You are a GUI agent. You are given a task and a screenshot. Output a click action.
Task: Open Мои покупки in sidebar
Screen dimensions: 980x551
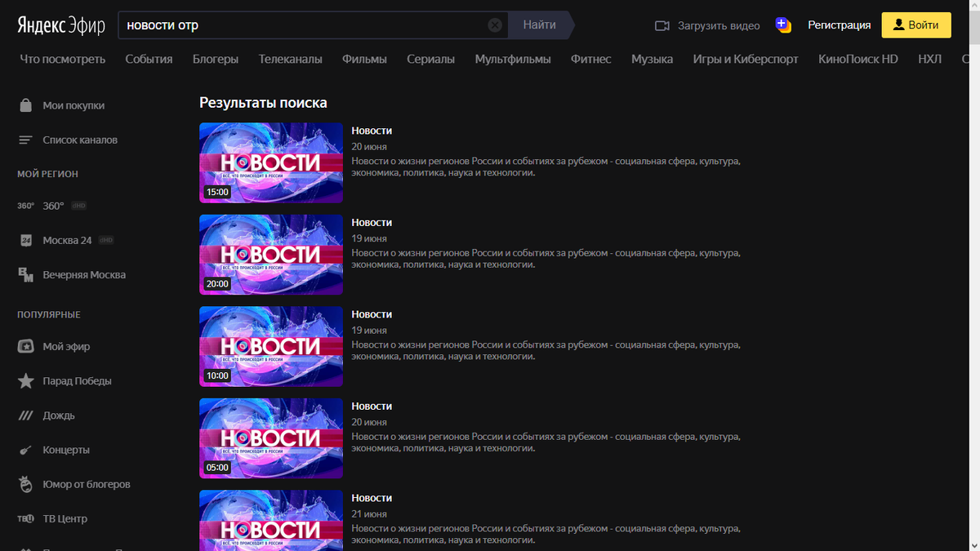tap(73, 105)
